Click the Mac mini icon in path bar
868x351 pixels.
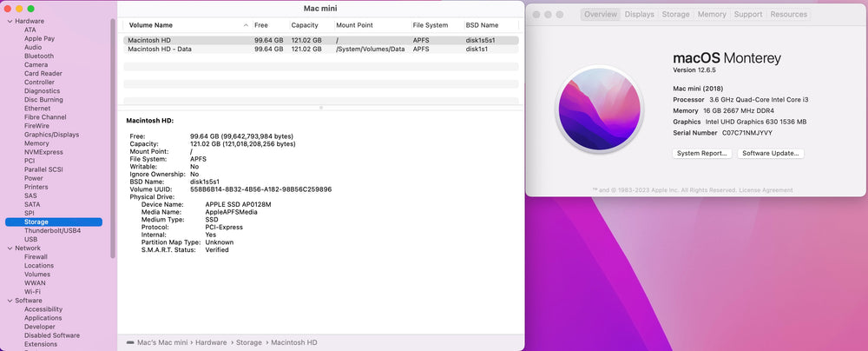pyautogui.click(x=130, y=343)
